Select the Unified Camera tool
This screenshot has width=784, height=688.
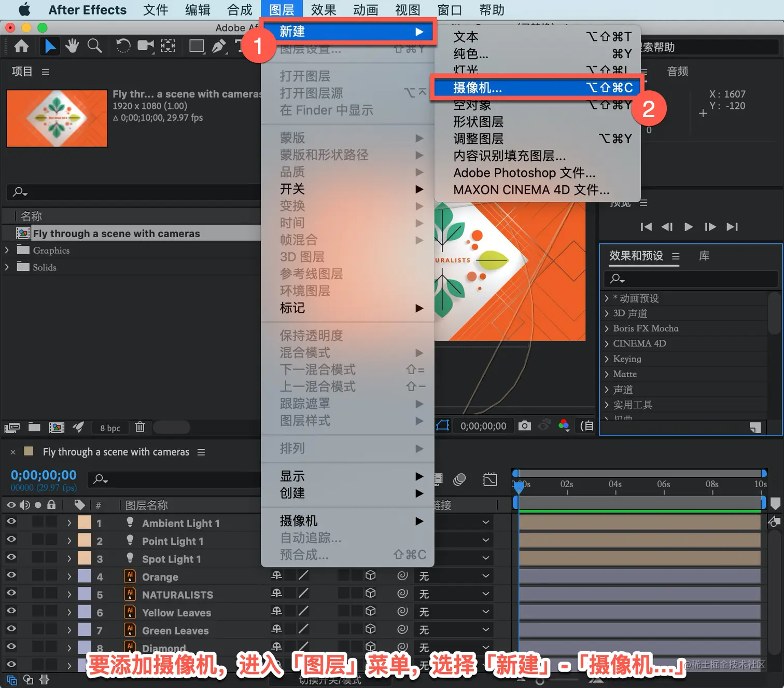(146, 47)
